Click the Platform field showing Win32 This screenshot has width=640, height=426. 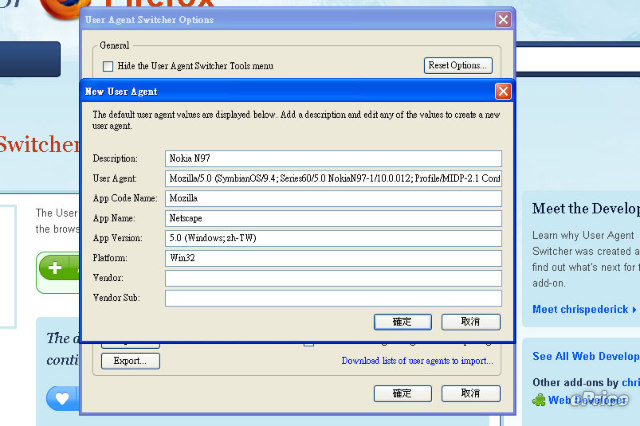(333, 258)
